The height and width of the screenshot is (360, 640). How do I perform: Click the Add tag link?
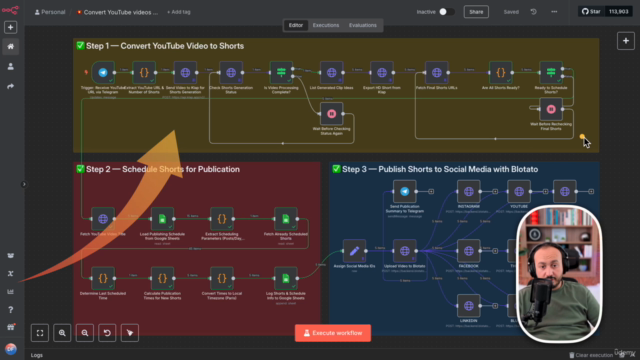pos(178,12)
